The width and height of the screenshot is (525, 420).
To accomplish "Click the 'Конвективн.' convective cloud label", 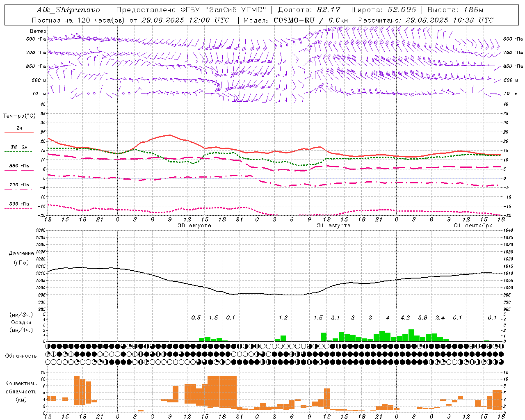I will click(21, 383).
